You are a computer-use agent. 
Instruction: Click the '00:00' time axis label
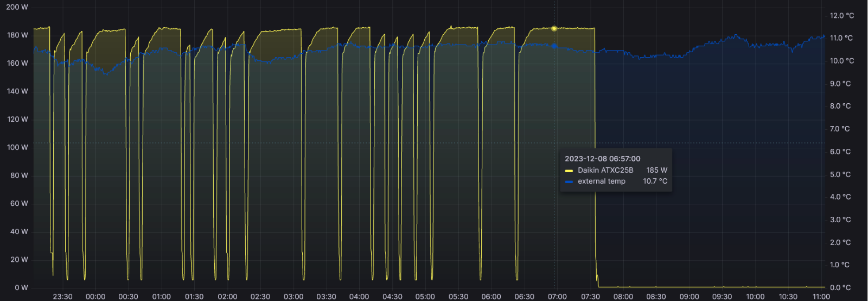(x=95, y=297)
